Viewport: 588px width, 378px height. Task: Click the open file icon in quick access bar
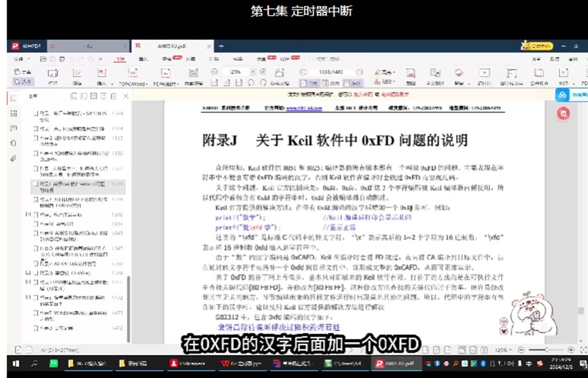43,59
